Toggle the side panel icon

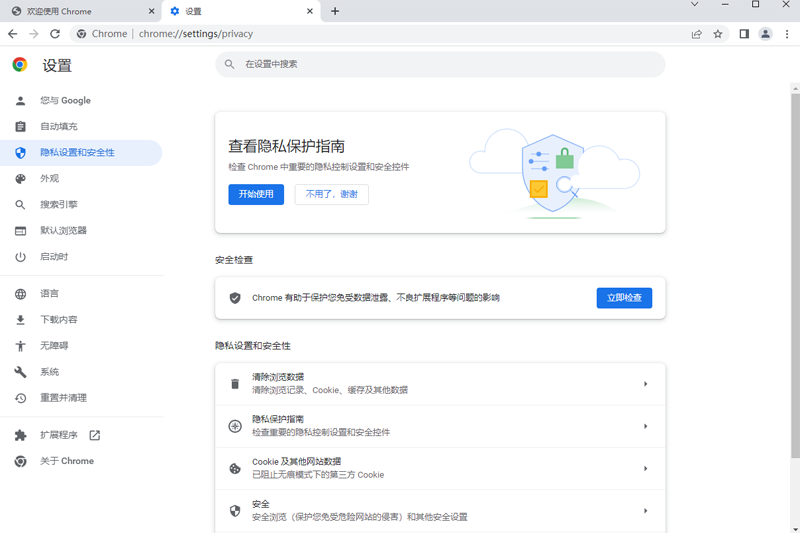point(744,34)
